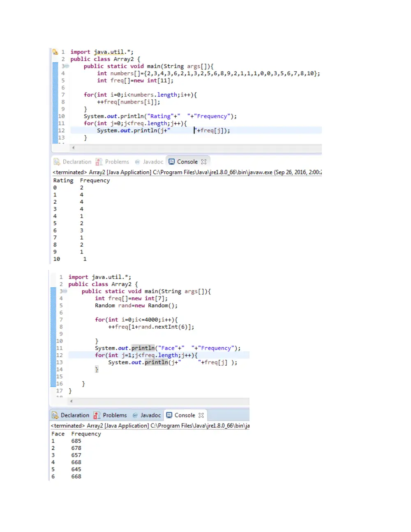Screen dimensions: 411x532
Task: Open the Javadoc tab in top panel
Action: click(x=149, y=162)
